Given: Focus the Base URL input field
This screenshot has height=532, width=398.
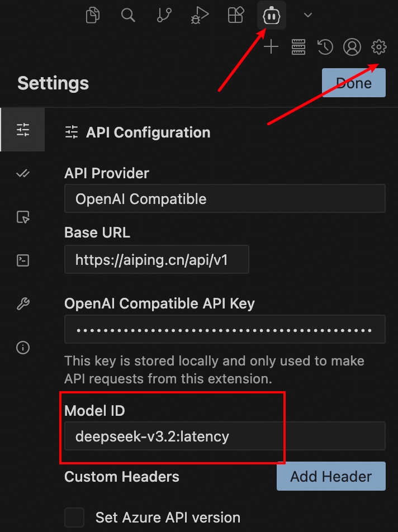Looking at the screenshot, I should coord(157,260).
